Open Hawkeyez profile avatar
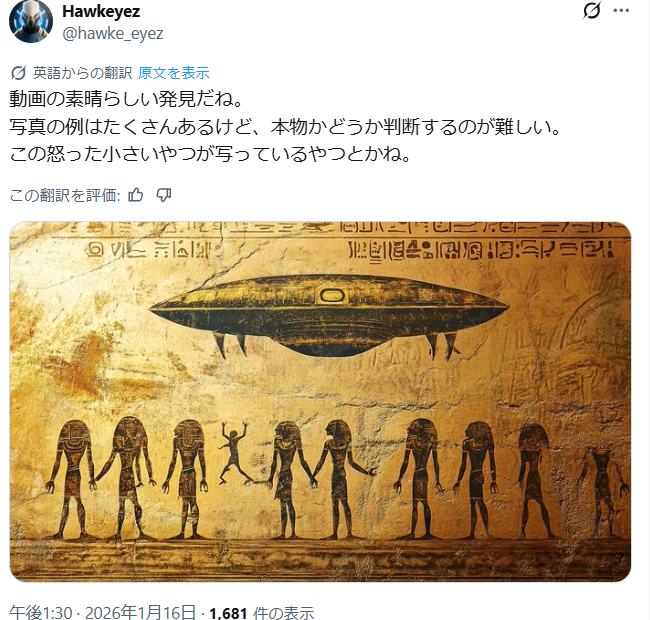This screenshot has width=650, height=620. pyautogui.click(x=31, y=22)
